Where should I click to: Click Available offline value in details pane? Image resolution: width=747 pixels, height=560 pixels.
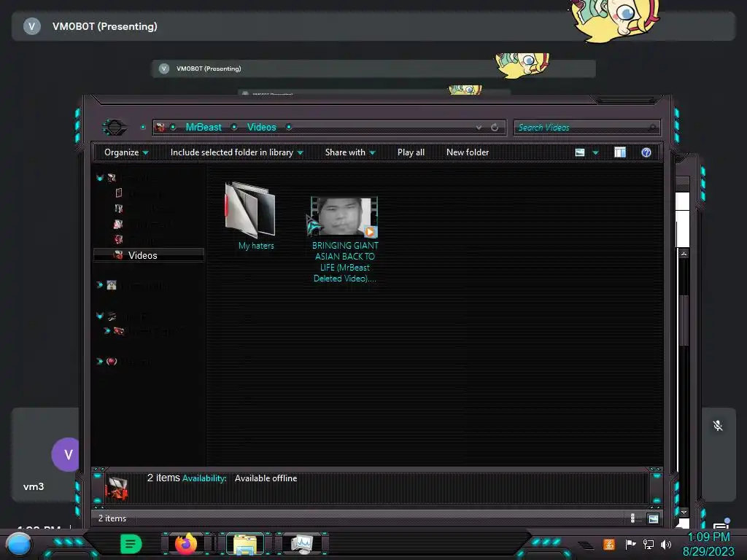coord(266,478)
